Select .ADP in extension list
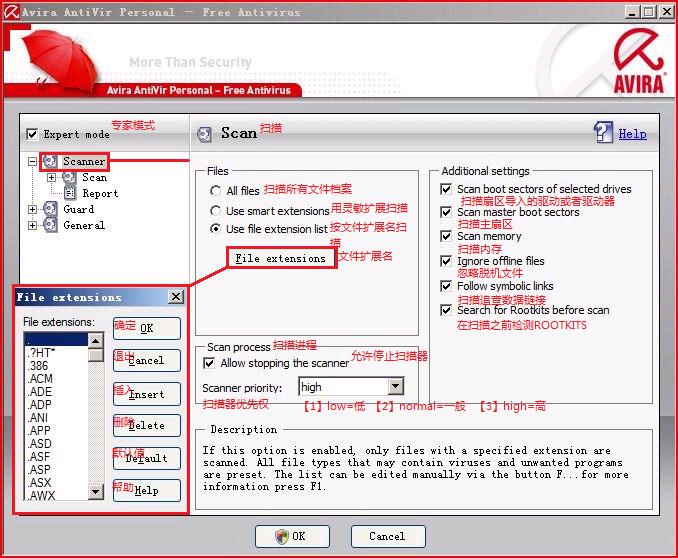The image size is (678, 558). tap(56, 404)
